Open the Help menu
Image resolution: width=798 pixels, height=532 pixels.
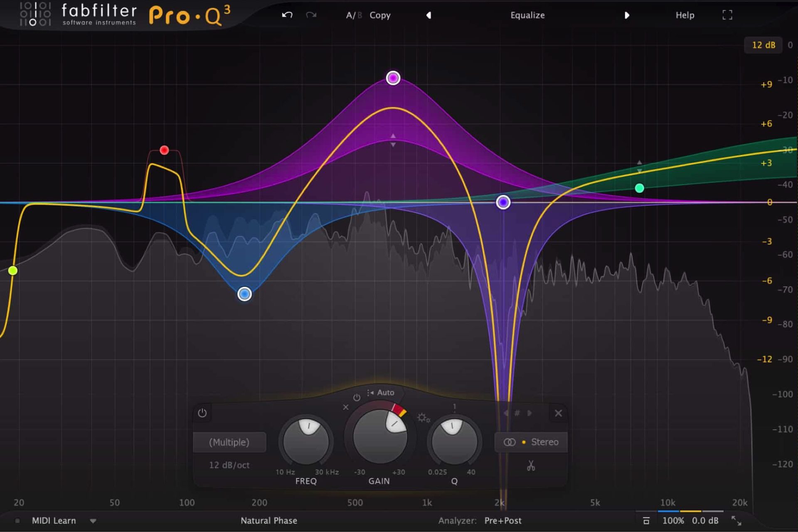[685, 15]
